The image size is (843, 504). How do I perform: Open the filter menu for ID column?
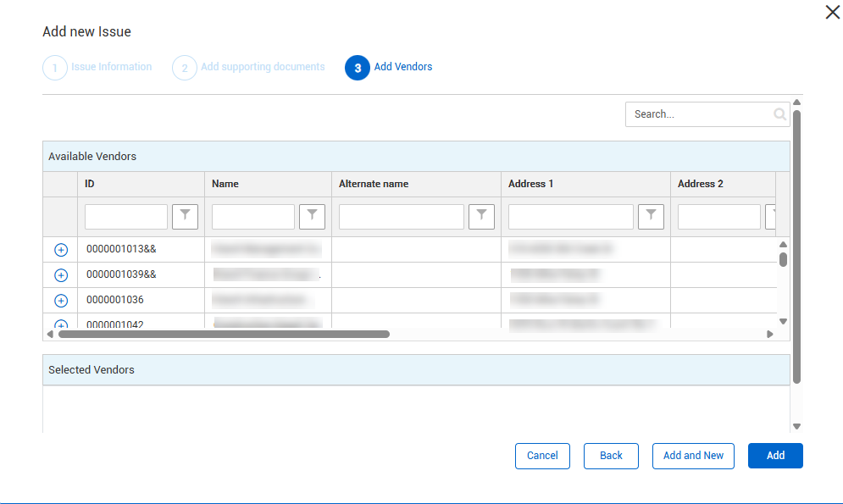coord(185,217)
